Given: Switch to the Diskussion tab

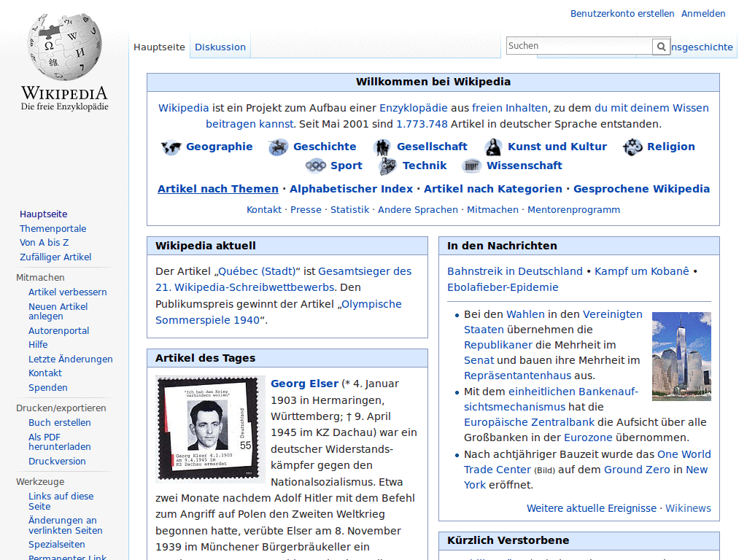Looking at the screenshot, I should pyautogui.click(x=220, y=47).
